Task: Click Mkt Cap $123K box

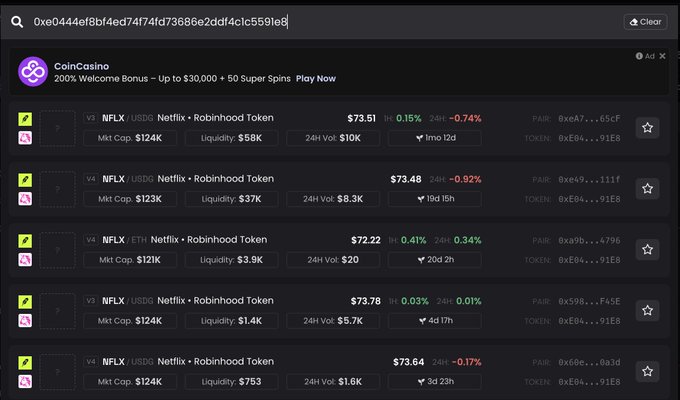Action: click(x=130, y=199)
